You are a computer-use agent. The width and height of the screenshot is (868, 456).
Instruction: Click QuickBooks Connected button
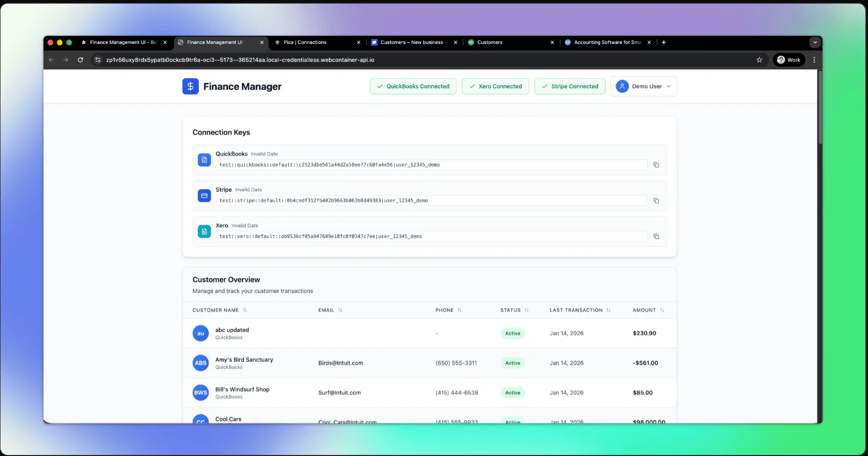pyautogui.click(x=413, y=86)
